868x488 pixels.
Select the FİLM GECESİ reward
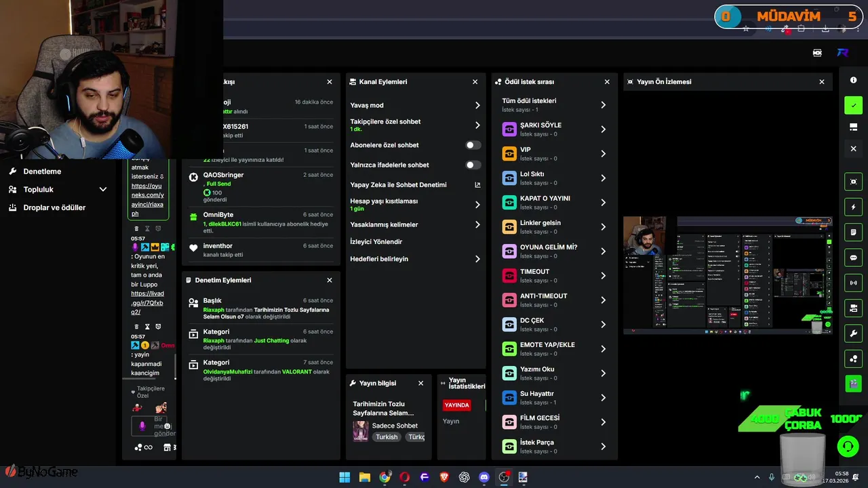click(554, 422)
